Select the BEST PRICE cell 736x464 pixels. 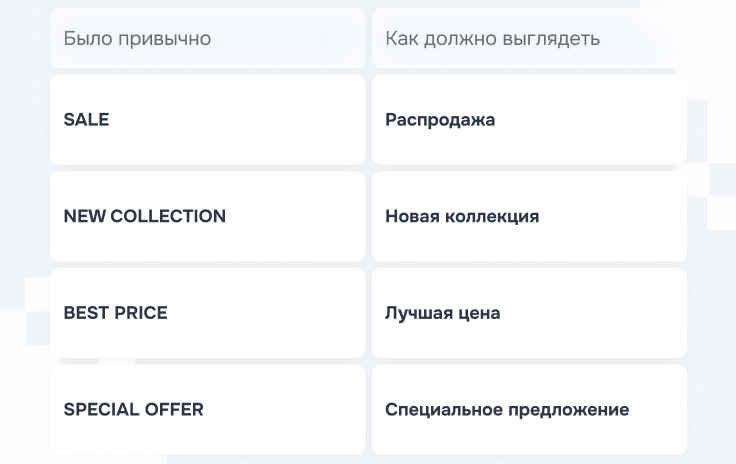pos(207,313)
